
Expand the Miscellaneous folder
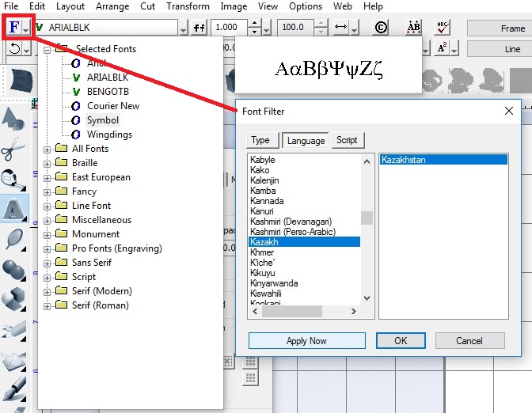[x=47, y=221]
